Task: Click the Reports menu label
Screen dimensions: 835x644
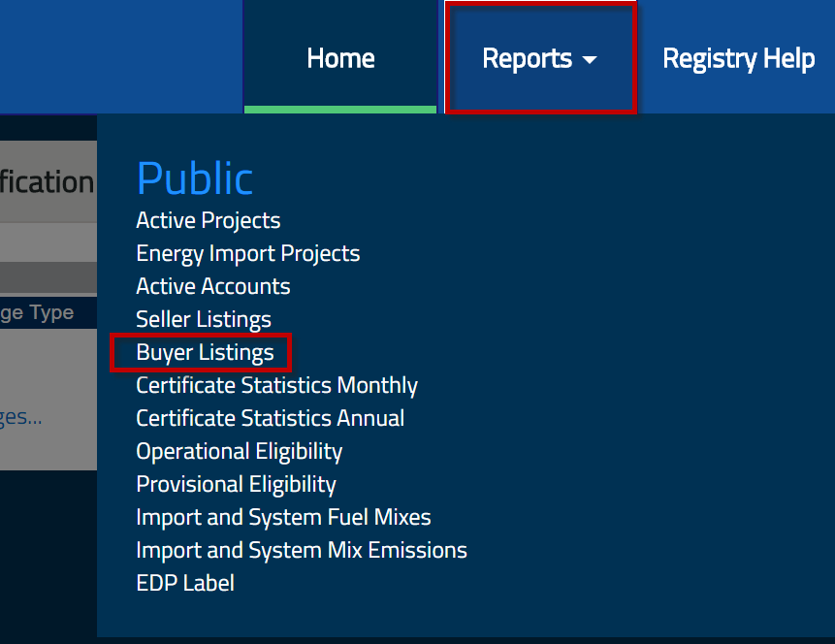Action: point(527,58)
